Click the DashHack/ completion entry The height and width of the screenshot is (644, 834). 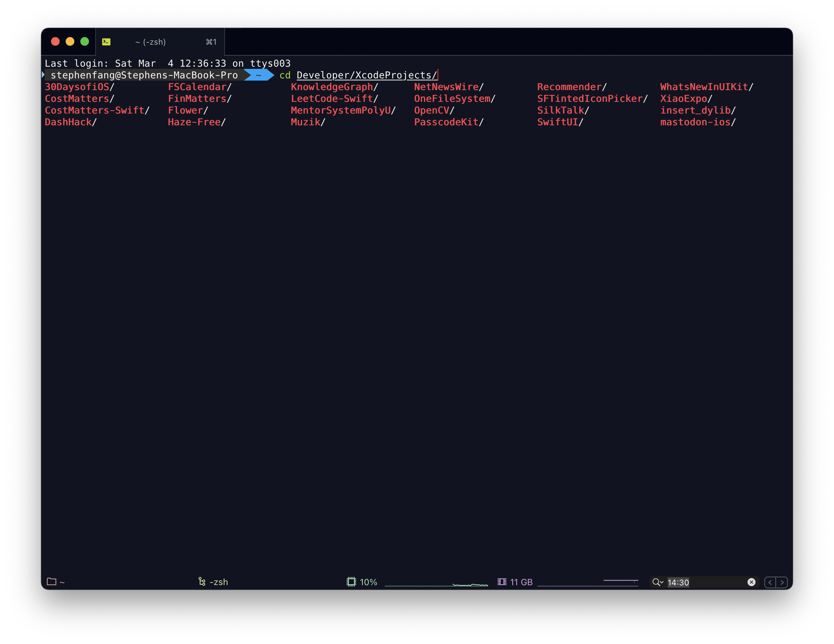(71, 122)
